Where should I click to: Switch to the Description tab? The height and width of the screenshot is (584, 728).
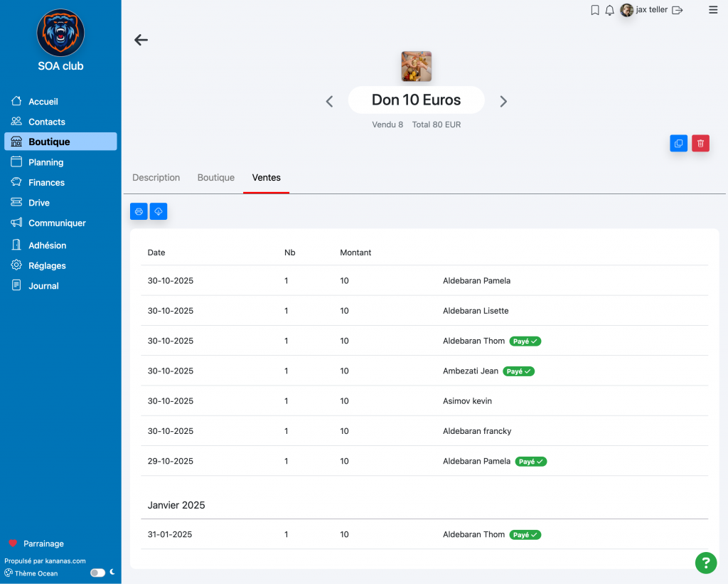pyautogui.click(x=156, y=178)
